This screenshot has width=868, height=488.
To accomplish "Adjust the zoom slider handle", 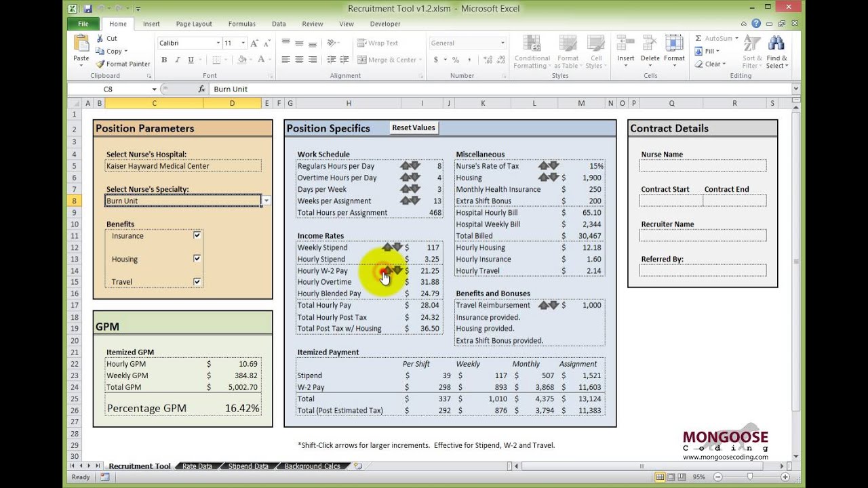I will click(x=750, y=477).
